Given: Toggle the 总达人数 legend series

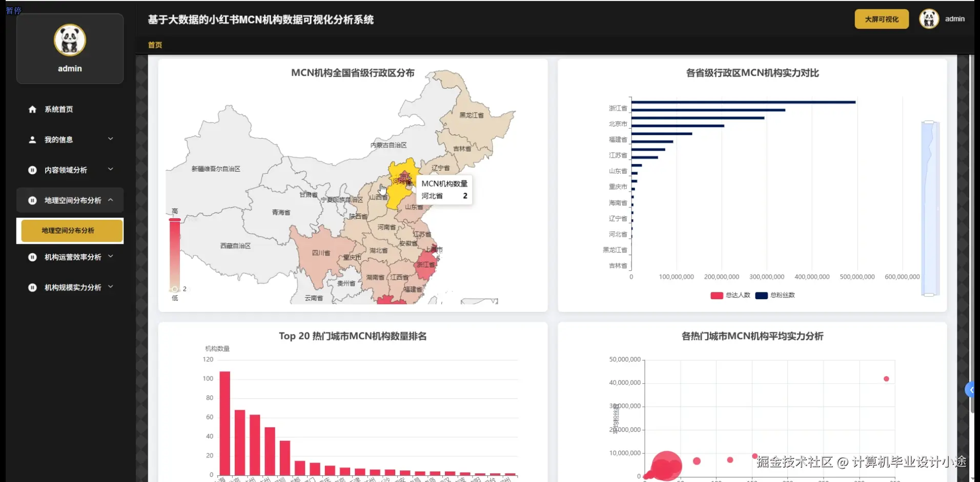Looking at the screenshot, I should click(730, 295).
